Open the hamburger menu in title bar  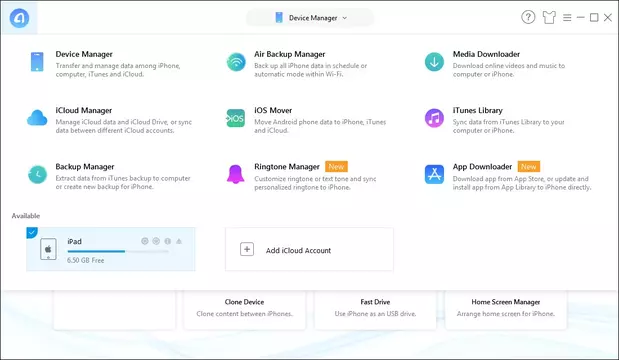coord(567,18)
